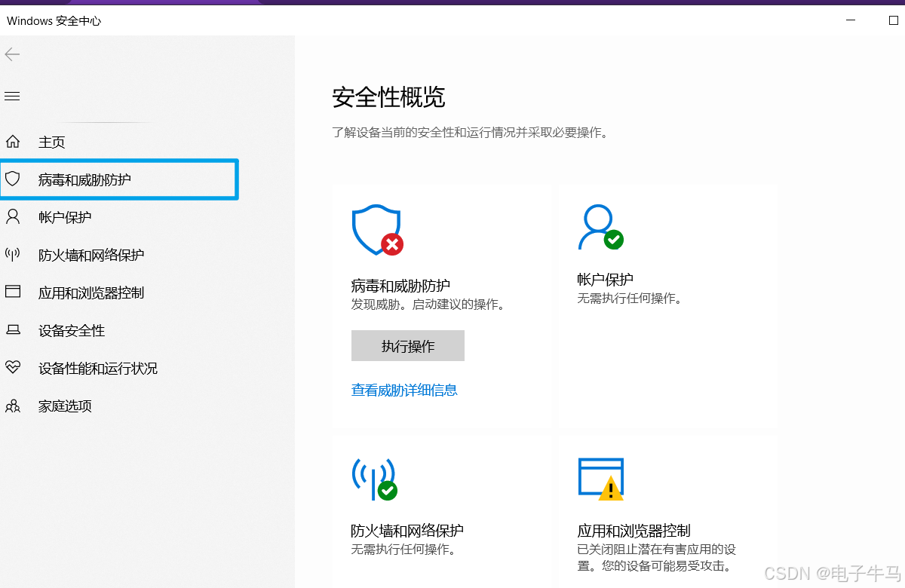Open 设备性能和运行状况 from the sidebar

98,369
